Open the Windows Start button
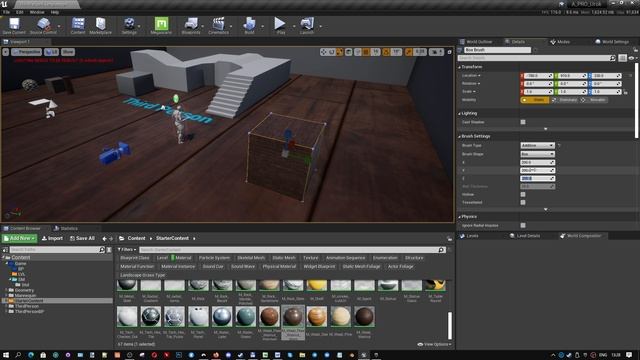The width and height of the screenshot is (640, 360). (x=6, y=355)
